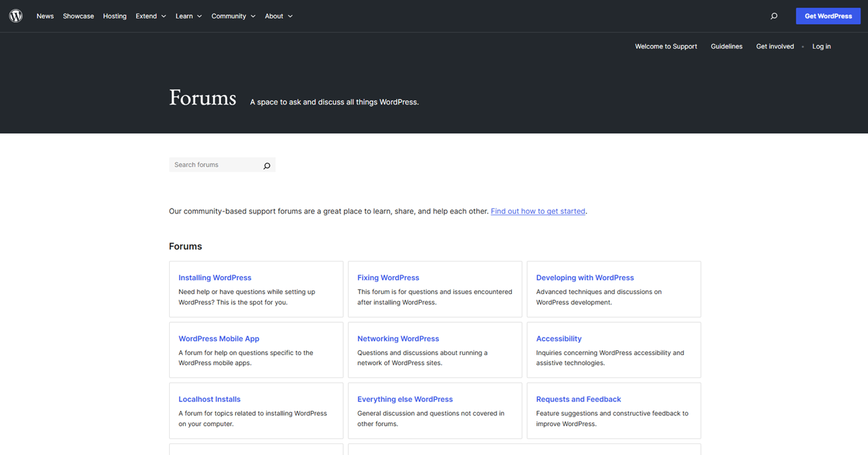Expand the Community dropdown menu
This screenshot has height=455, width=868.
[x=233, y=16]
